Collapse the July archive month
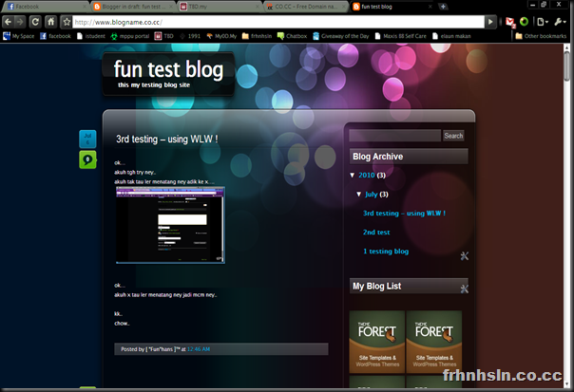 (x=359, y=195)
